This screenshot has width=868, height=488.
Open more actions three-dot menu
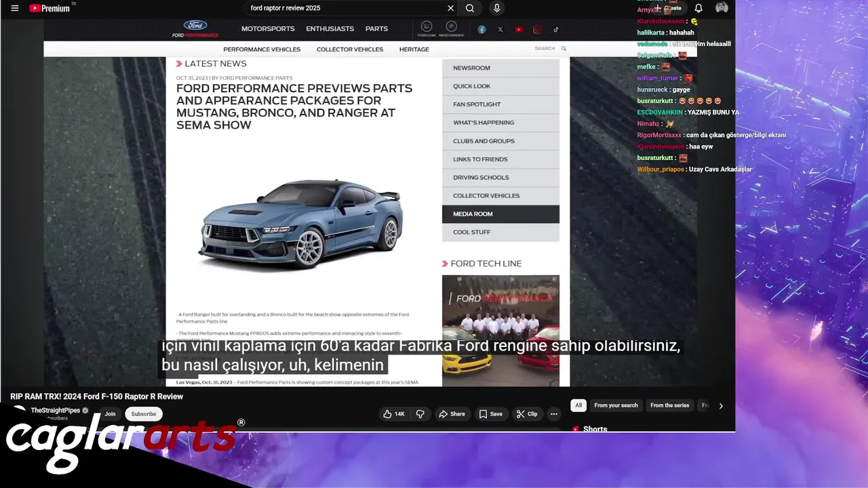pos(554,414)
